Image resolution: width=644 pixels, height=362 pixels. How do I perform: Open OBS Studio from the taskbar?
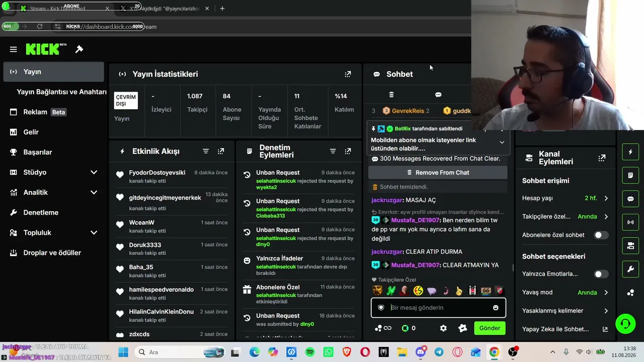tap(513, 352)
